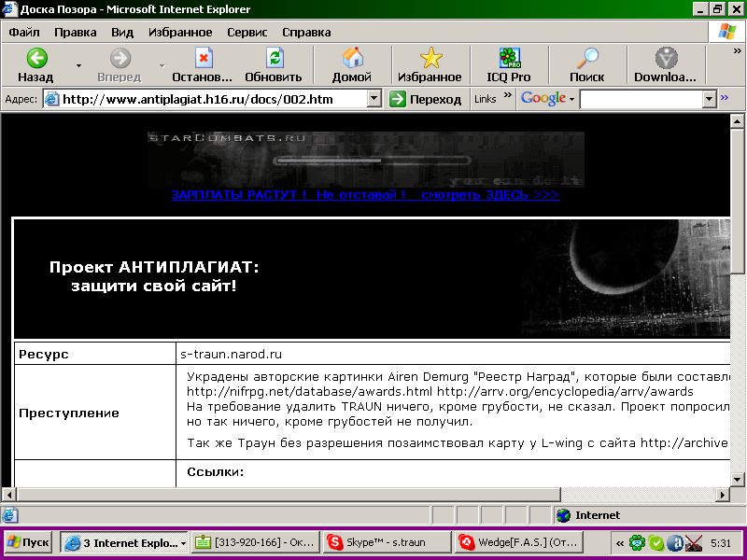This screenshot has height=560, width=747.
Task: Click the vertical scrollbar up arrow
Action: coord(737,121)
